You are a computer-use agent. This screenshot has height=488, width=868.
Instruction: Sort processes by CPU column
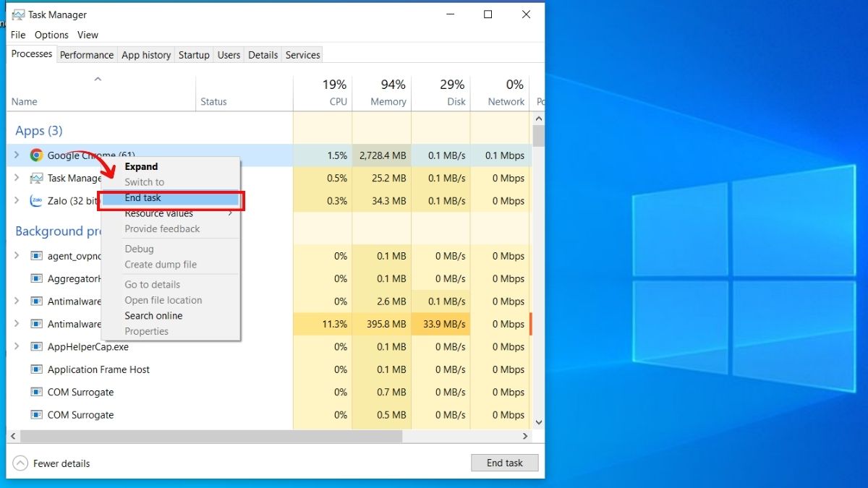tap(323, 93)
